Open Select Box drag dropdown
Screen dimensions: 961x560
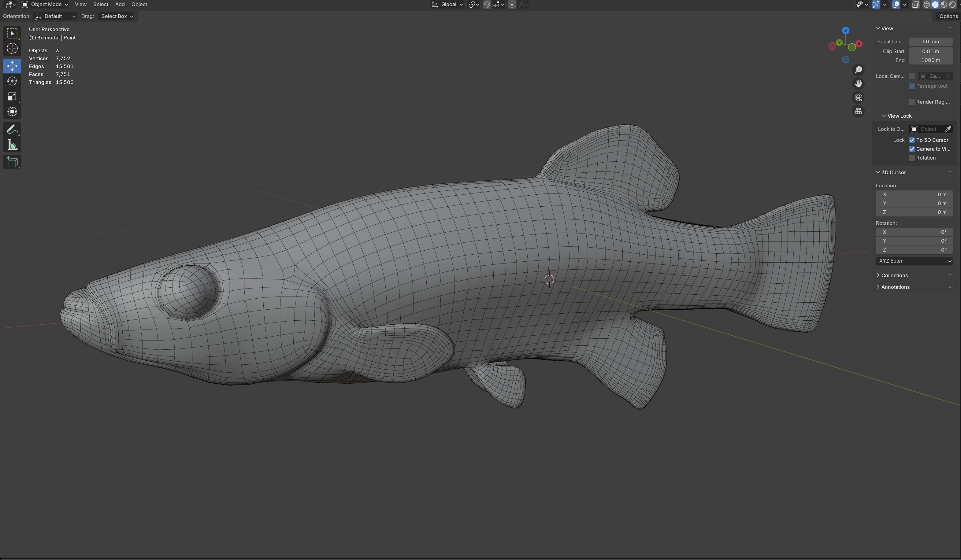[117, 17]
